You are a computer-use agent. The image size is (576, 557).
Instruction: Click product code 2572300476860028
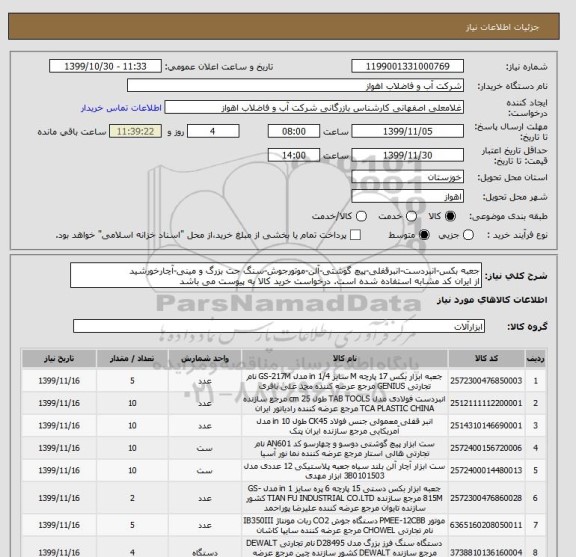click(486, 498)
